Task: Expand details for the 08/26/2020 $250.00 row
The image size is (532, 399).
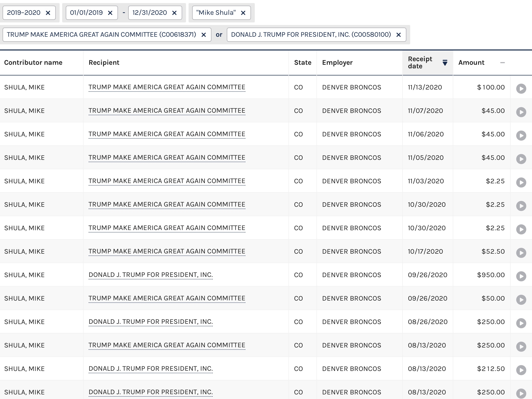Action: click(521, 323)
